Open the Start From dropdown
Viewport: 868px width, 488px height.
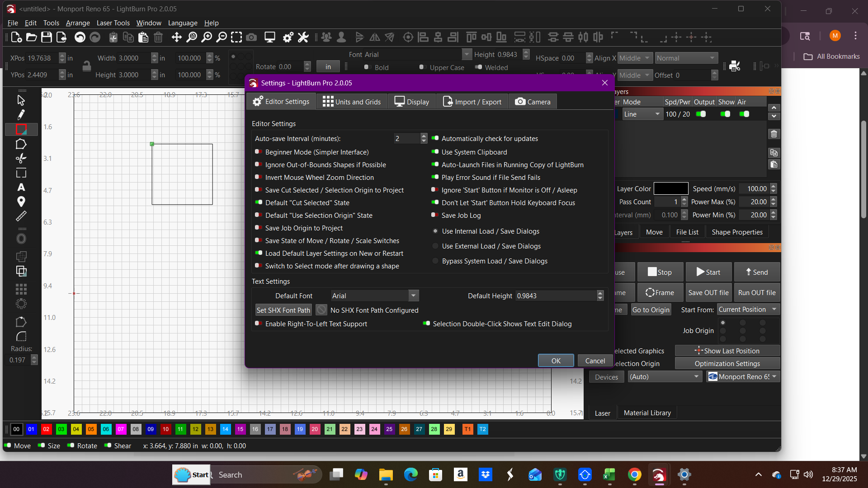click(x=748, y=310)
